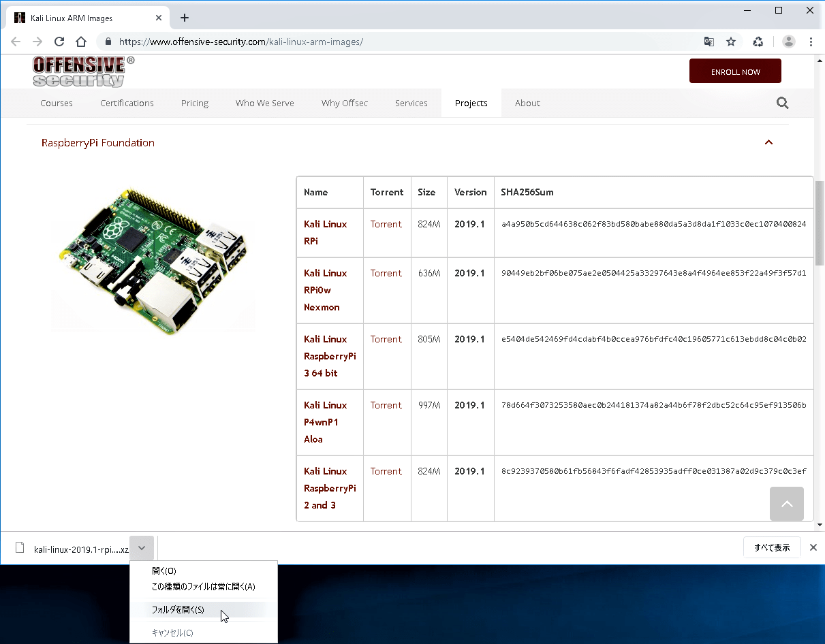Click the padlock site security icon
The height and width of the screenshot is (644, 825).
pos(108,42)
